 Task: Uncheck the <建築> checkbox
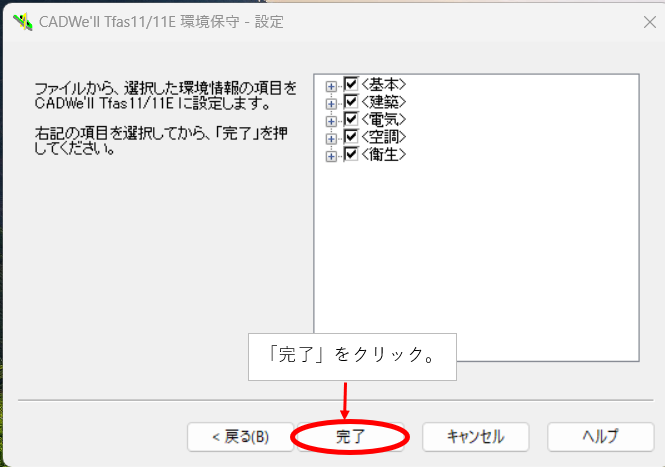[x=351, y=101]
